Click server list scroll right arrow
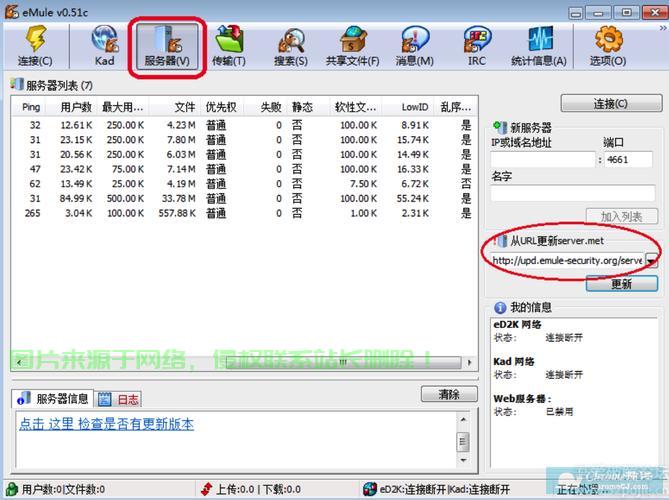The width and height of the screenshot is (669, 500). coord(469,362)
